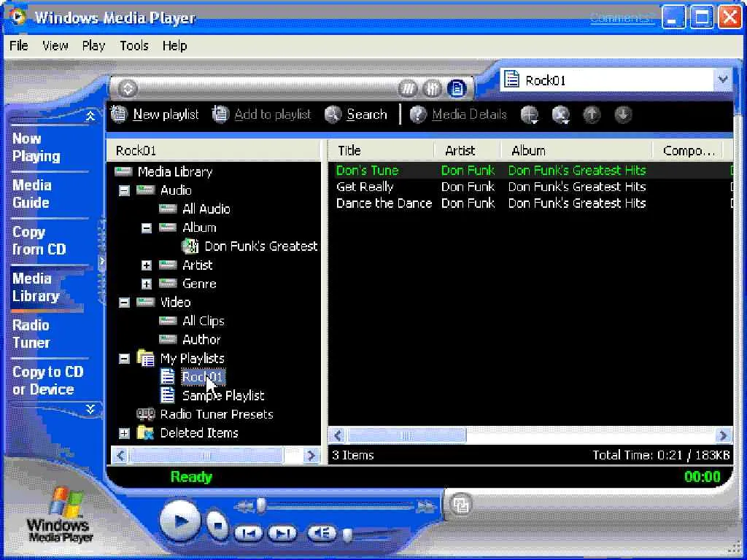
Task: Open Media Details from the toolbar
Action: [458, 114]
